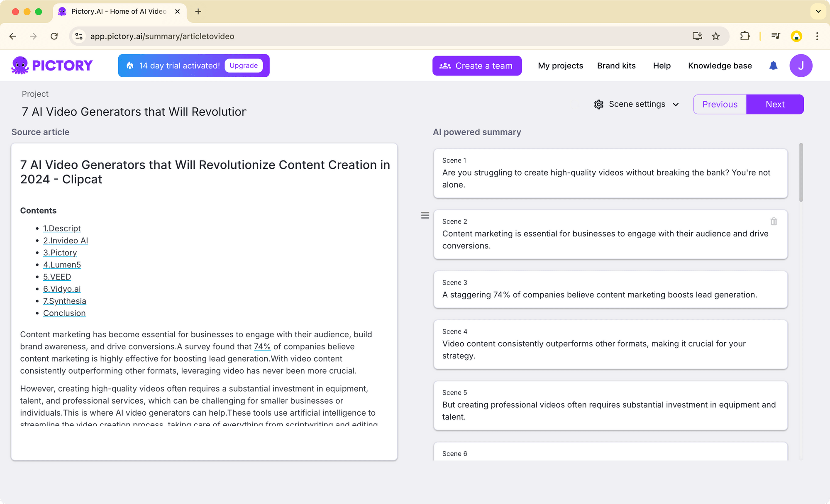Select the Scene 2 summary text
Viewport: 830px width, 504px height.
605,239
